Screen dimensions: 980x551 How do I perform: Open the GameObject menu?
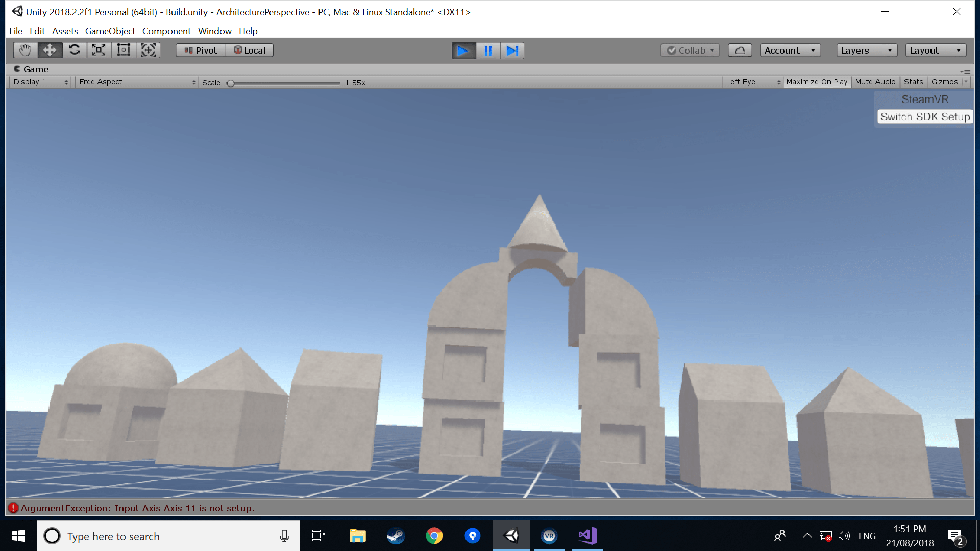tap(110, 31)
